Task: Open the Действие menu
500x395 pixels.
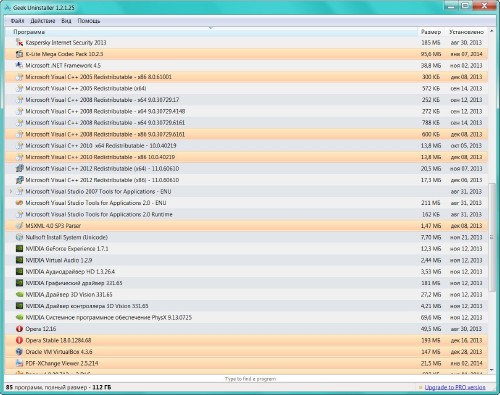Action: [x=43, y=21]
